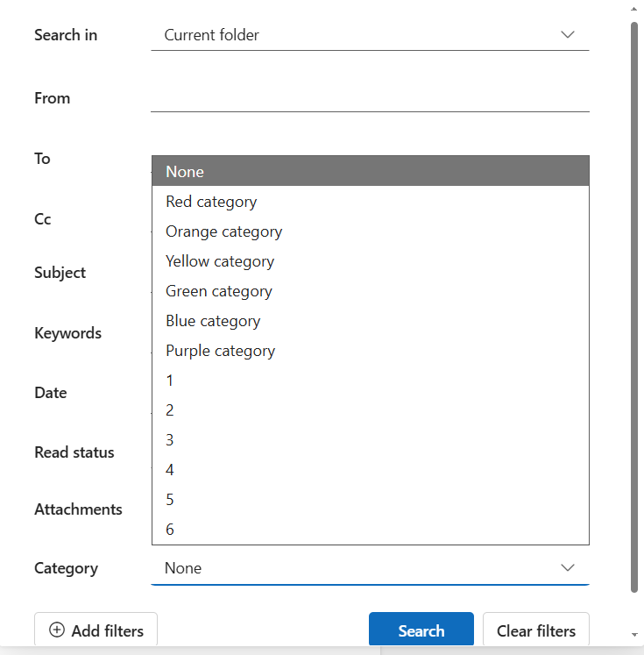This screenshot has height=655, width=644.
Task: Click the scrollbar up arrow
Action: click(x=634, y=9)
